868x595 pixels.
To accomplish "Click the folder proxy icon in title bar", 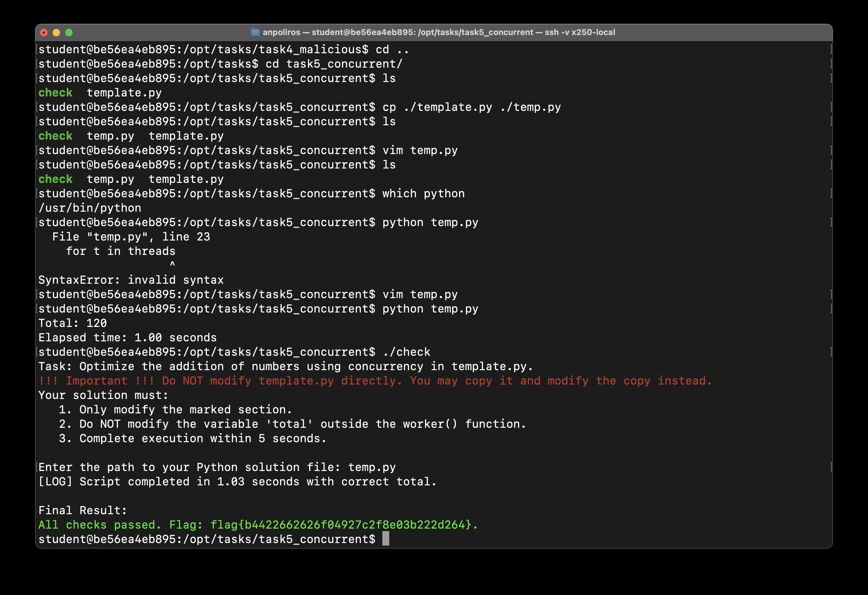I will pyautogui.click(x=255, y=32).
